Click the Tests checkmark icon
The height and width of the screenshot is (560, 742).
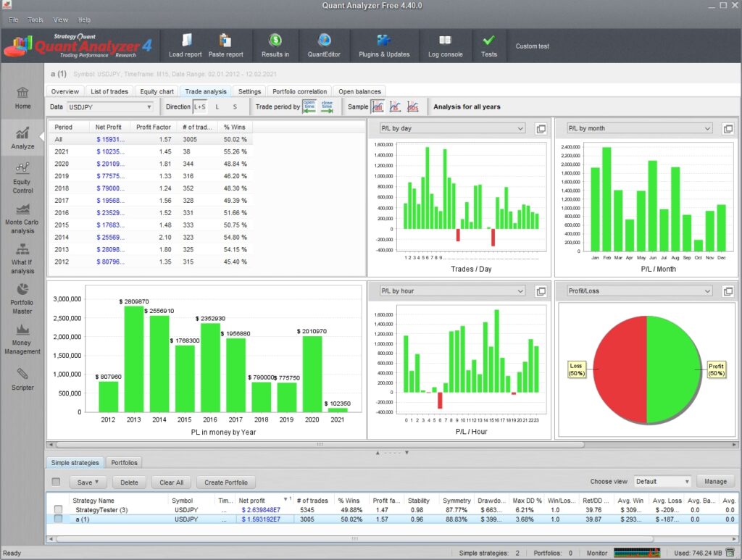[x=489, y=40]
